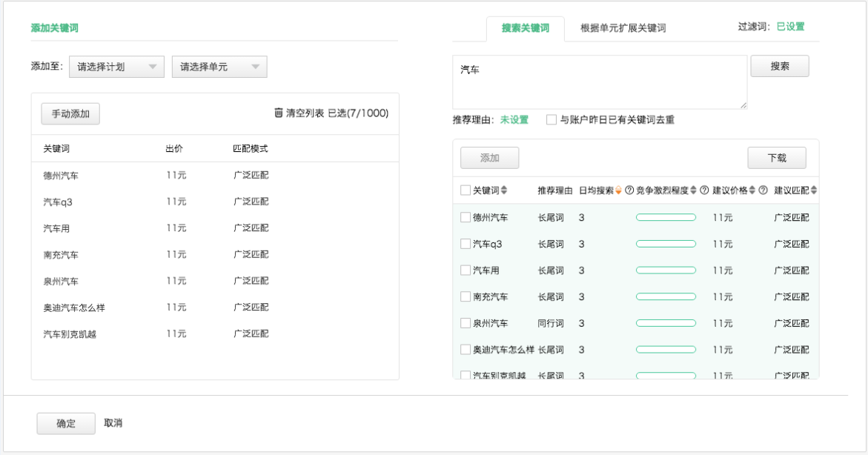Click trash icon to clear list
Viewport: 868px width, 455px height.
click(x=279, y=113)
